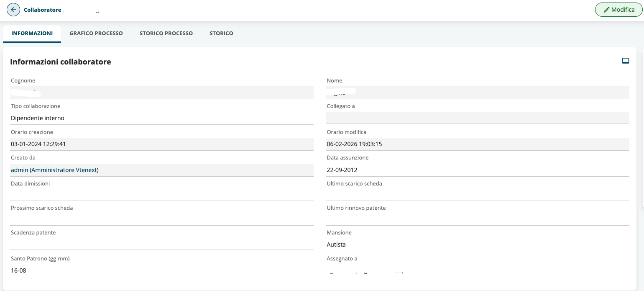Click the Tipo collaborazione field showing Dipendente interno
The width and height of the screenshot is (644, 291).
[x=162, y=118]
